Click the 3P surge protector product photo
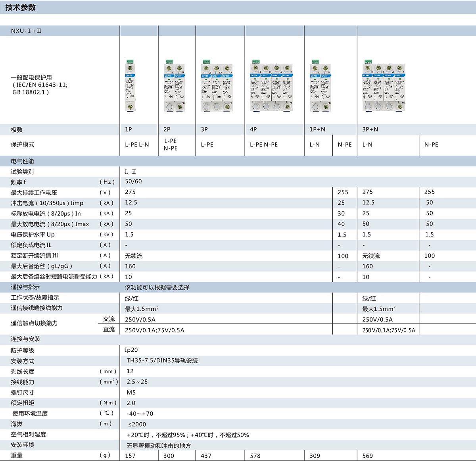476x462 pixels. point(217,87)
